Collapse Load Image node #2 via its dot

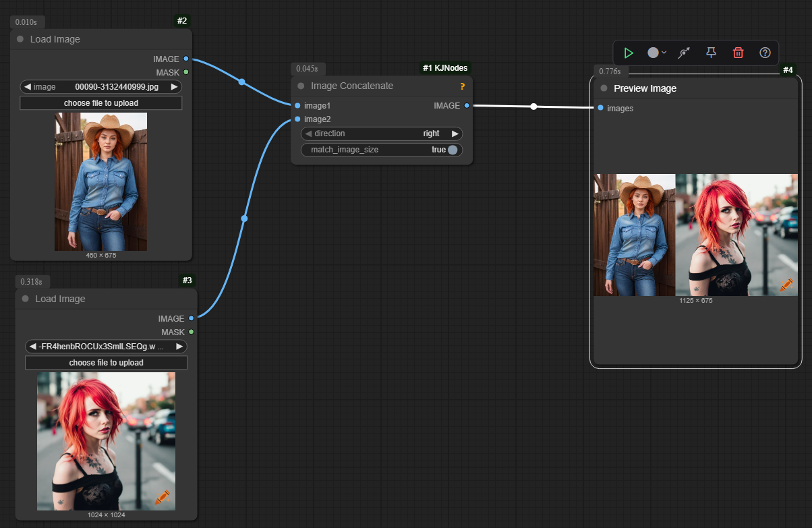coord(20,39)
